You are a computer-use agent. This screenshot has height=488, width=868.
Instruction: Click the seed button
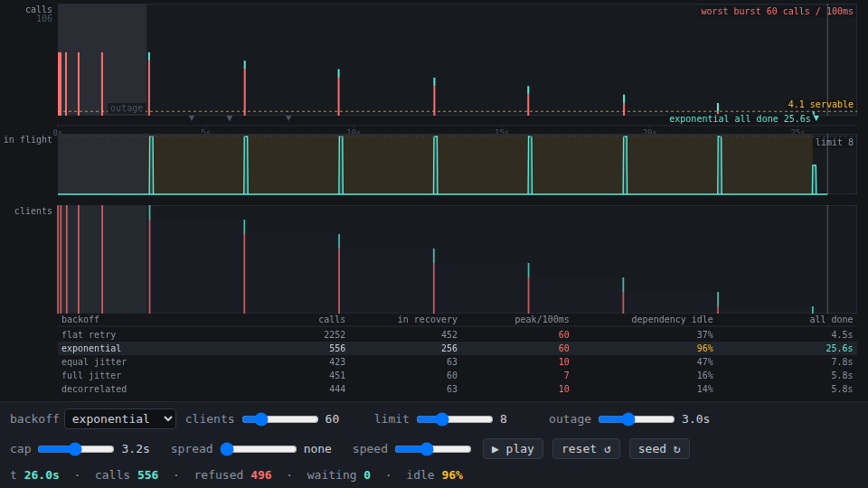point(659,449)
